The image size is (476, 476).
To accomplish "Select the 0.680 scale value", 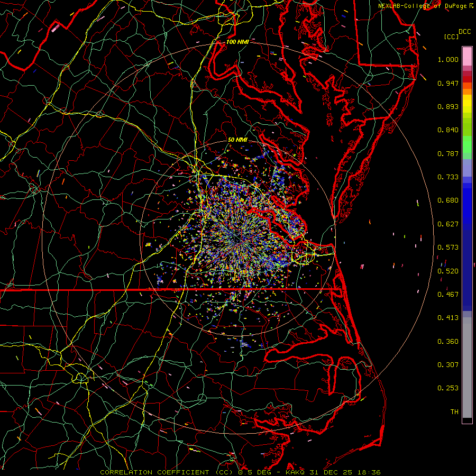I will [x=448, y=200].
